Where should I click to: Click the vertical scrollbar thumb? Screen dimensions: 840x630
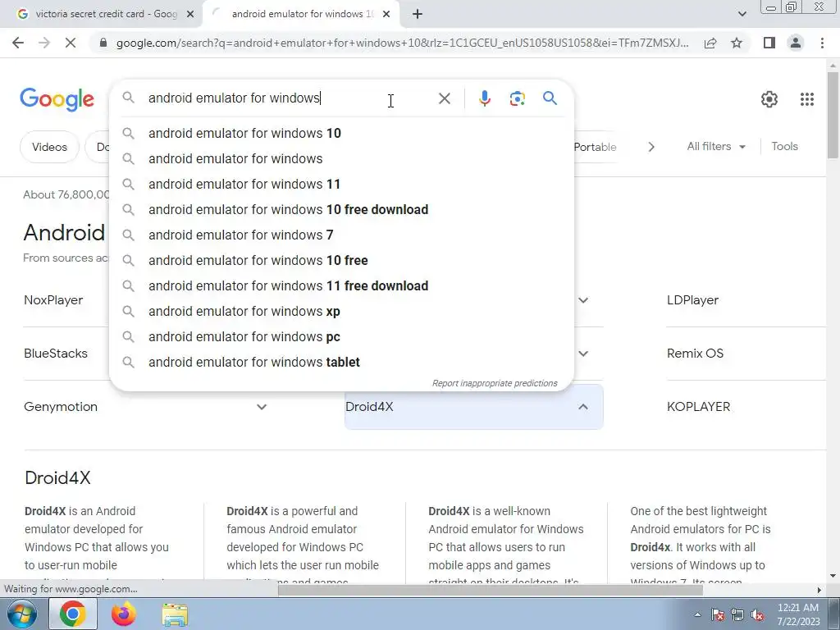(833, 115)
